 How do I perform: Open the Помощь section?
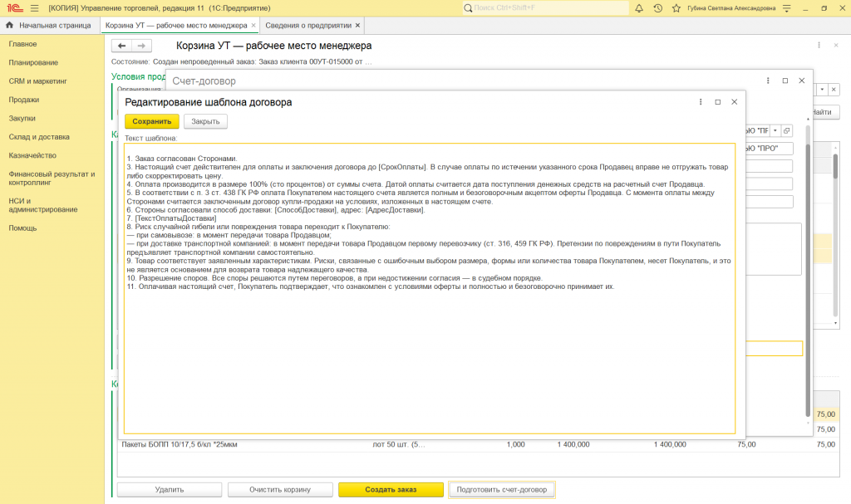click(22, 228)
